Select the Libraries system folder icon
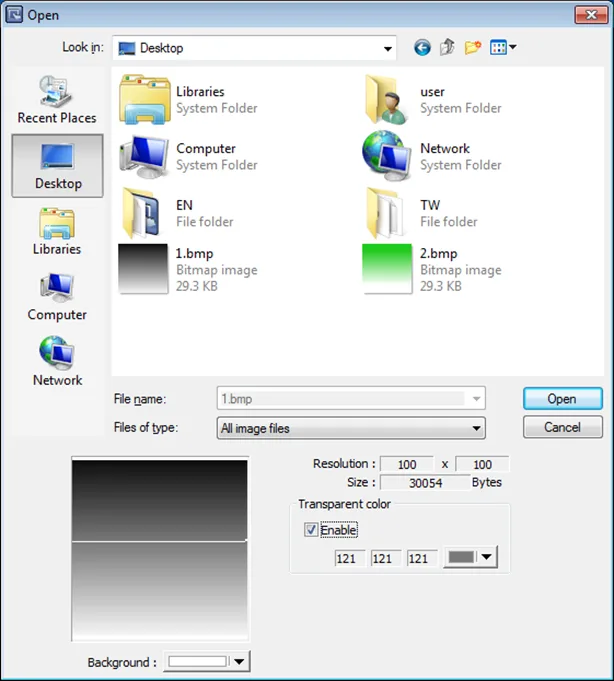Screen dimensions: 614x681 [x=144, y=99]
